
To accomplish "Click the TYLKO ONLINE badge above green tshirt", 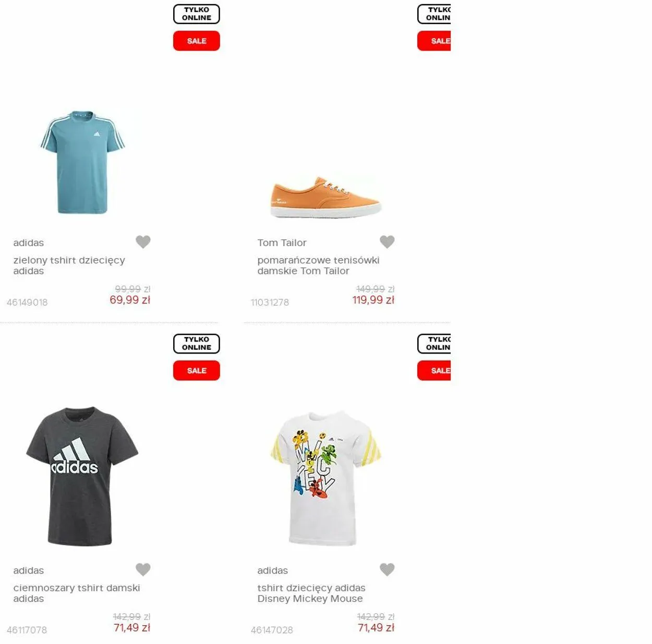I will click(x=197, y=14).
